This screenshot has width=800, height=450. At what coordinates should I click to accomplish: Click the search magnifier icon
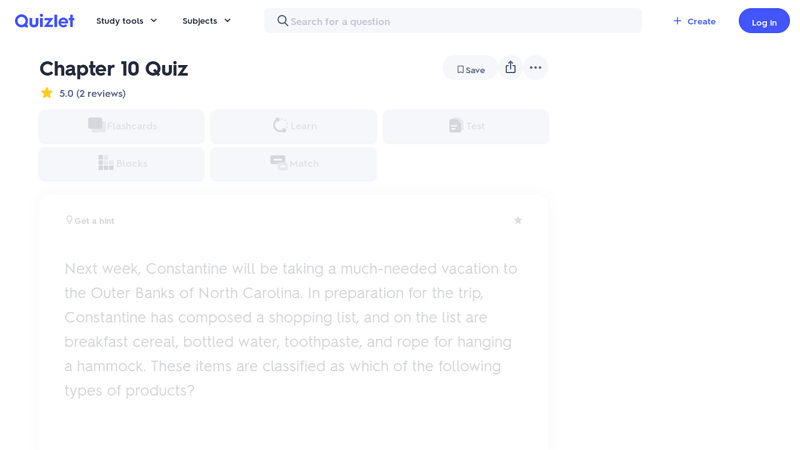click(282, 21)
